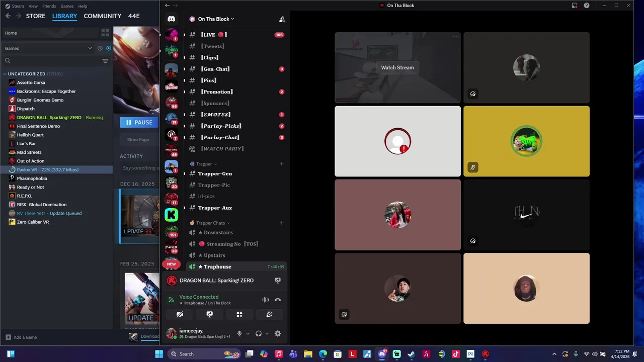Viewport: 644px width, 362px height.
Task: Open the [WATCH PARTY] stage channel
Action: pos(235,149)
